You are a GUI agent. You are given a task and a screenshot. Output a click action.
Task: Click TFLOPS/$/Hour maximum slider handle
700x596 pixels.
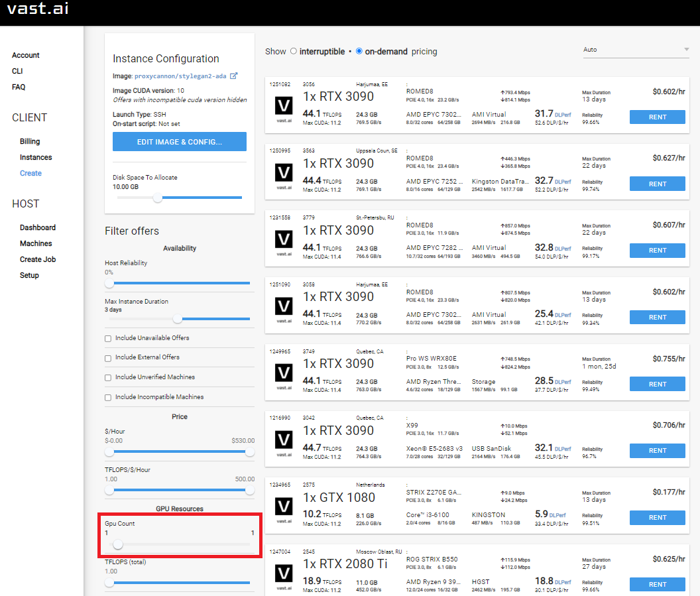tap(249, 490)
